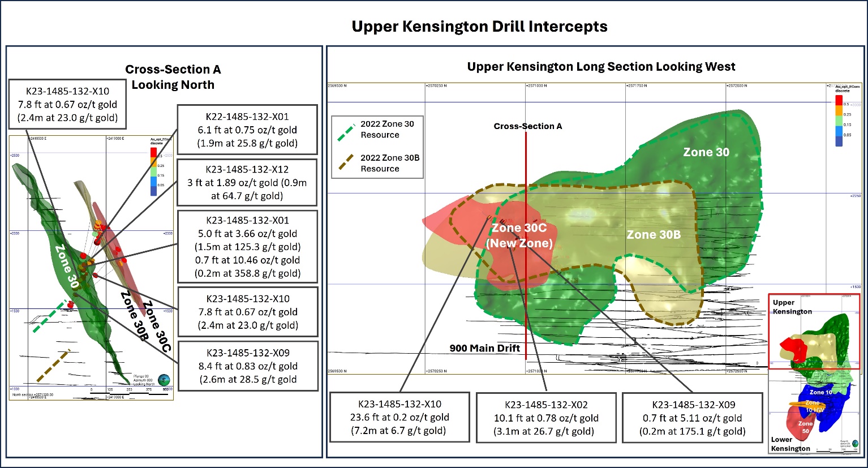Click the brown dashed Zone 30B Resource legend symbol
The height and width of the screenshot is (468, 868).
346,163
